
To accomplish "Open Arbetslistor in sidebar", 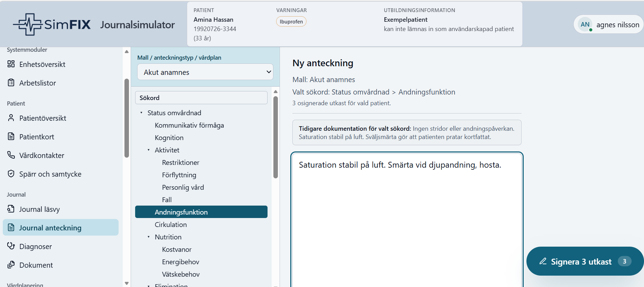I will point(61,83).
